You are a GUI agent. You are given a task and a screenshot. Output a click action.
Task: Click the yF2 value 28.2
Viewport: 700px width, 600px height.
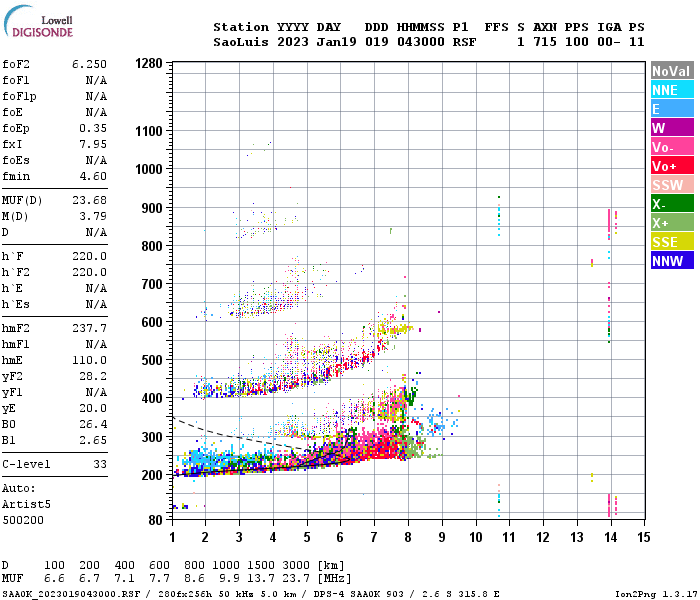click(x=93, y=376)
